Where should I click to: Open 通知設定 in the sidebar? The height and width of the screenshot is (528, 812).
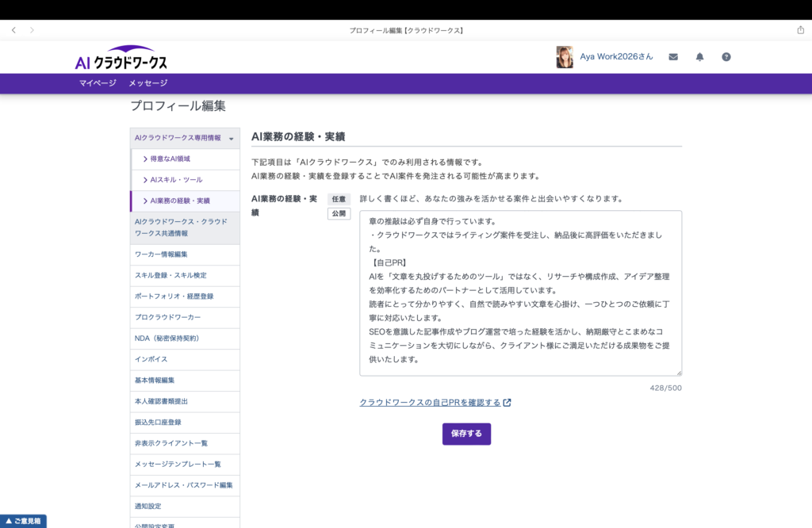185,507
